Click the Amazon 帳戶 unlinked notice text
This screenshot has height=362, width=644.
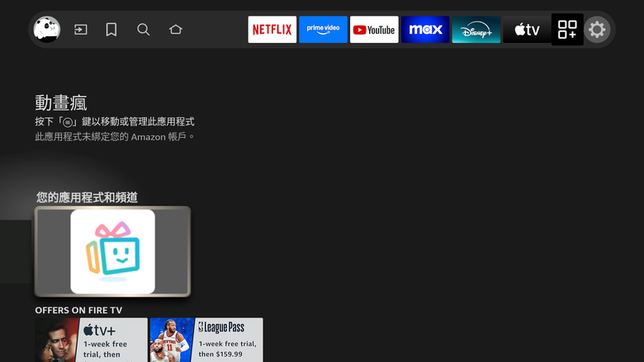(115, 137)
